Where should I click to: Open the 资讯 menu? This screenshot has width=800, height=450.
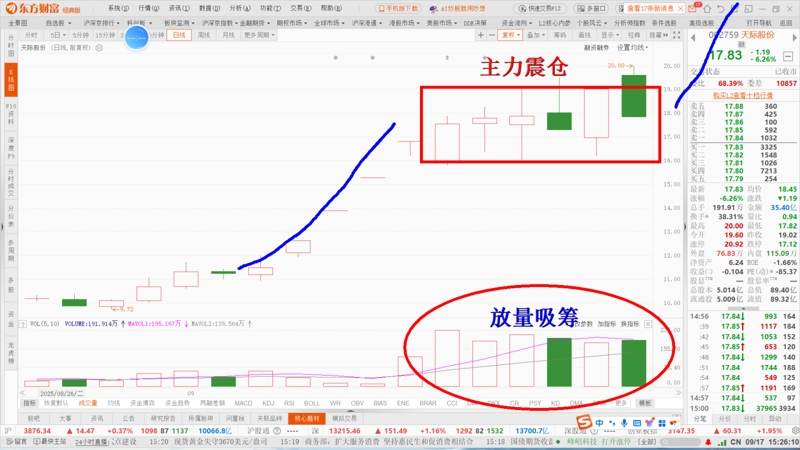(179, 8)
